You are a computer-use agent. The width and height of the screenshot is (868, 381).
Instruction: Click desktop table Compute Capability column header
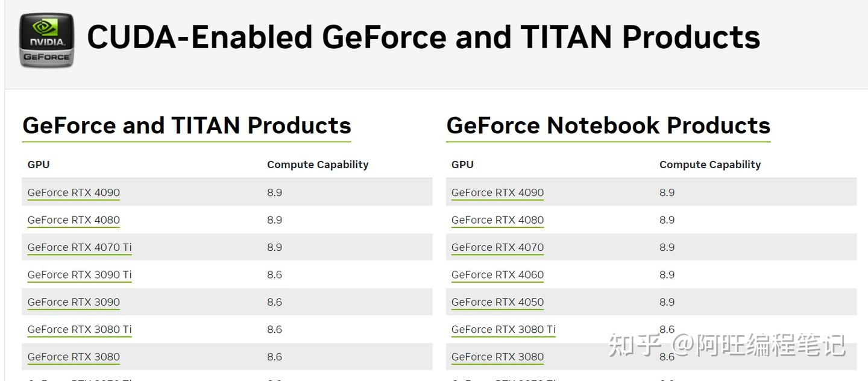318,165
